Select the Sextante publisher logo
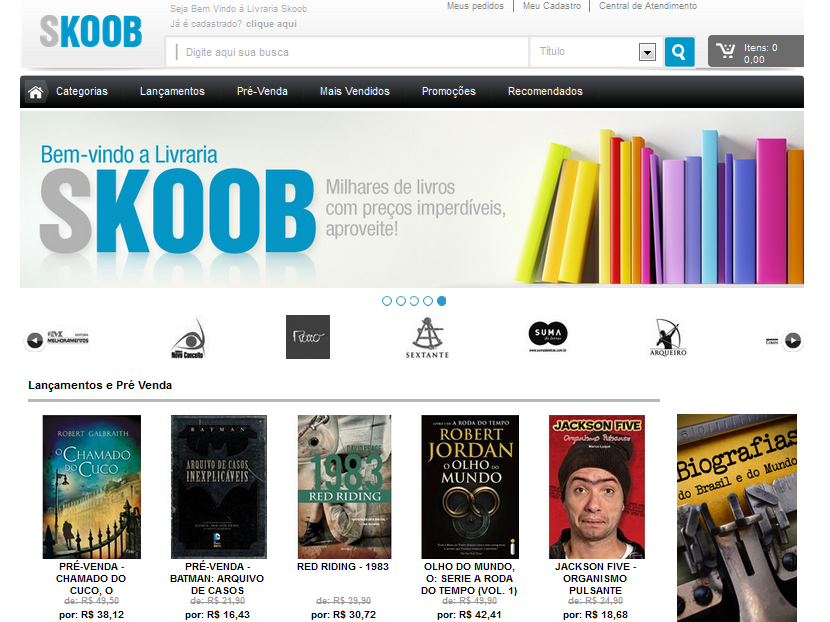 pyautogui.click(x=426, y=336)
